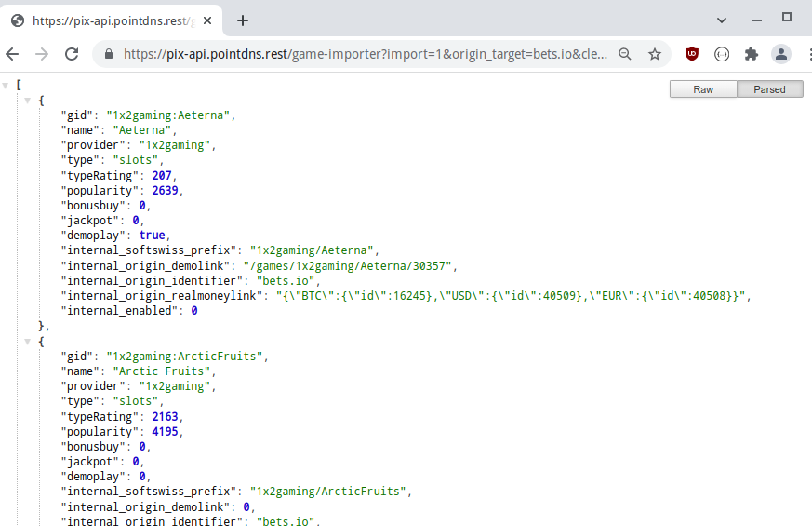Open the Extensions puzzle menu
The width and height of the screenshot is (812, 526).
752,54
